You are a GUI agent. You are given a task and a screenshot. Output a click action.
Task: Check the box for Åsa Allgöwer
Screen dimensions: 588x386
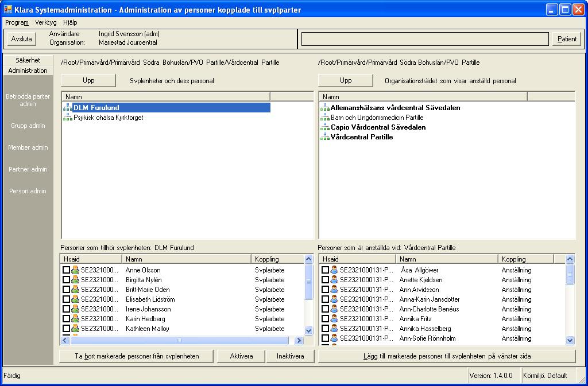(x=325, y=270)
